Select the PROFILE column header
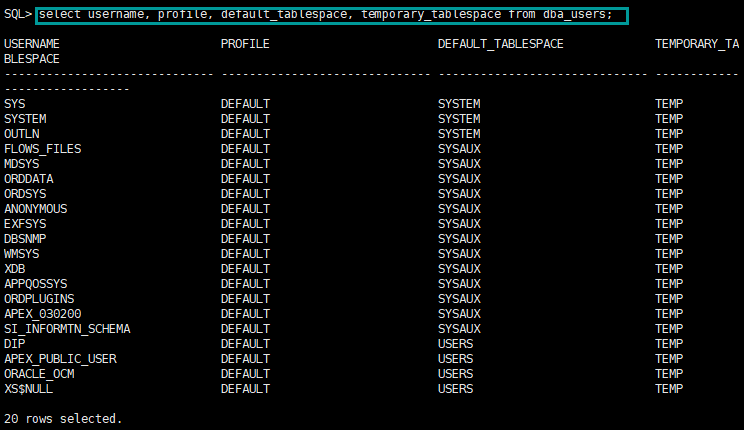The height and width of the screenshot is (430, 744). point(245,44)
